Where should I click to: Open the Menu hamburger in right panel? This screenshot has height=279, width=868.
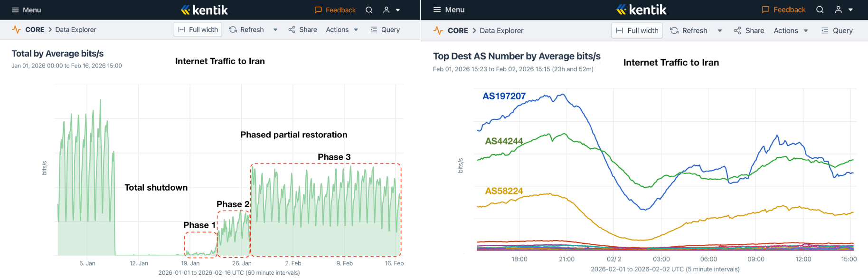pos(437,10)
